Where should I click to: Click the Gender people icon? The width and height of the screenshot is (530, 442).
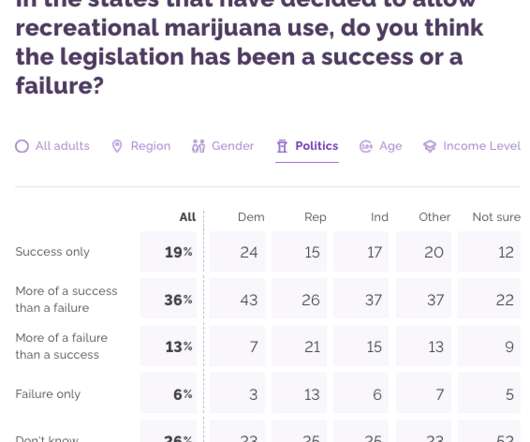coord(198,146)
